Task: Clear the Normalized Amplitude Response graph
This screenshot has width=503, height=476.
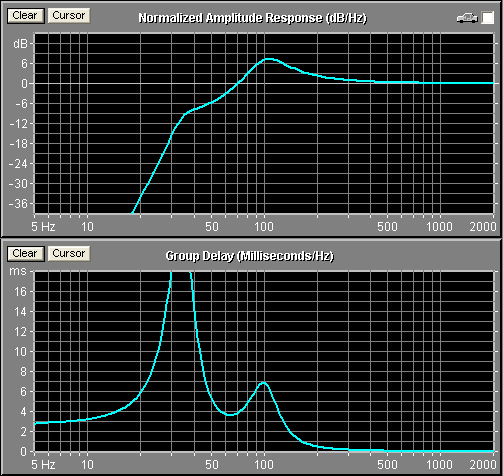Action: pyautogui.click(x=25, y=16)
